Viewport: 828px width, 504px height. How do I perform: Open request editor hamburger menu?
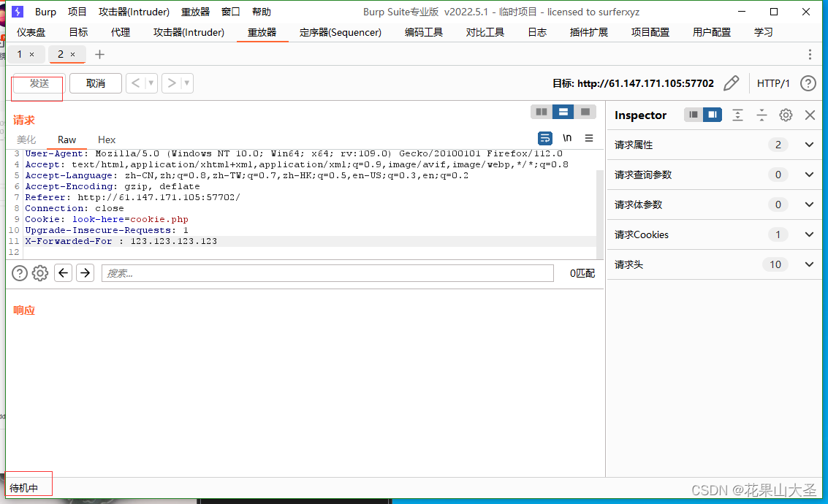point(589,138)
